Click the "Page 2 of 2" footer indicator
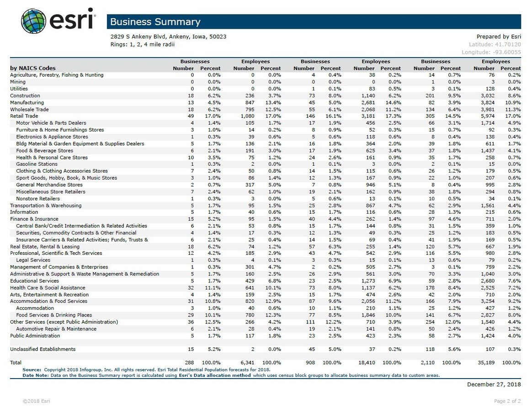Screen dimensions: 532x411 coord(507,401)
